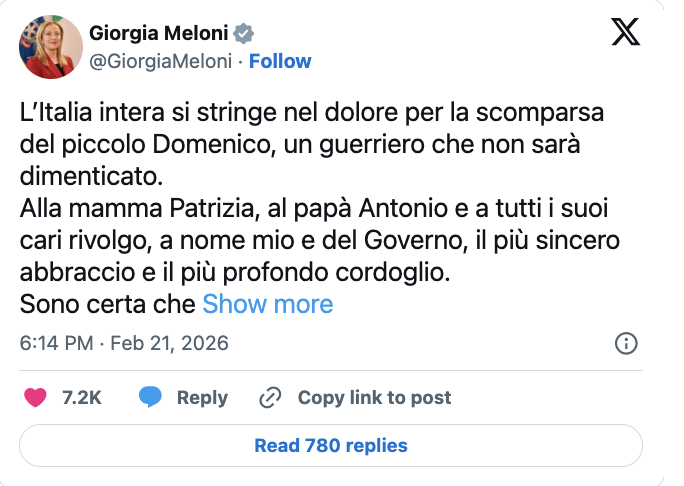
Task: Follow the GiorgiaMeloni account
Action: pyautogui.click(x=280, y=61)
